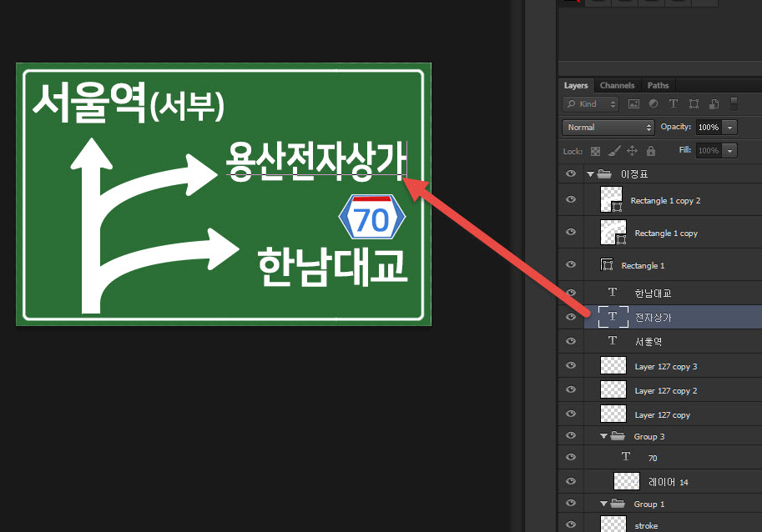Toggle visibility of 전자상가 text layer
The width and height of the screenshot is (762, 532).
coord(571,317)
